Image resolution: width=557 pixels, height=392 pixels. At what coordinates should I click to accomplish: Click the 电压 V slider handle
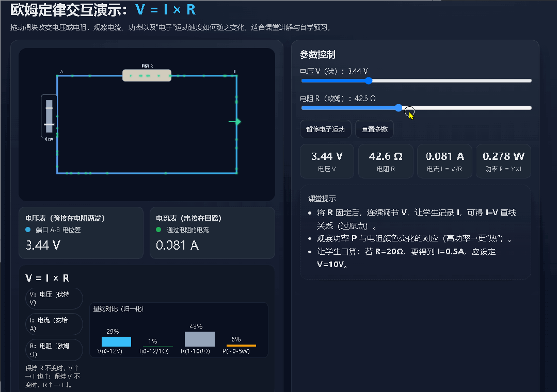pyautogui.click(x=369, y=80)
